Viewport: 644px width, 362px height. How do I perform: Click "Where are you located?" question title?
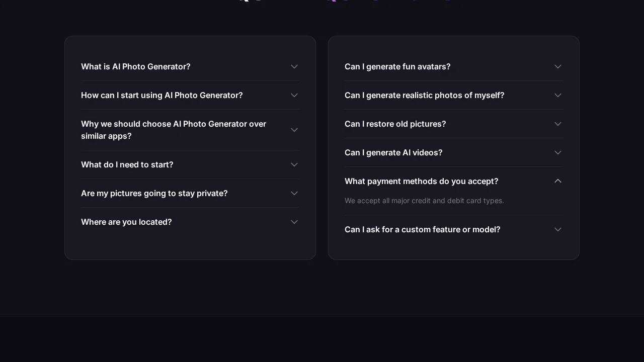point(126,222)
